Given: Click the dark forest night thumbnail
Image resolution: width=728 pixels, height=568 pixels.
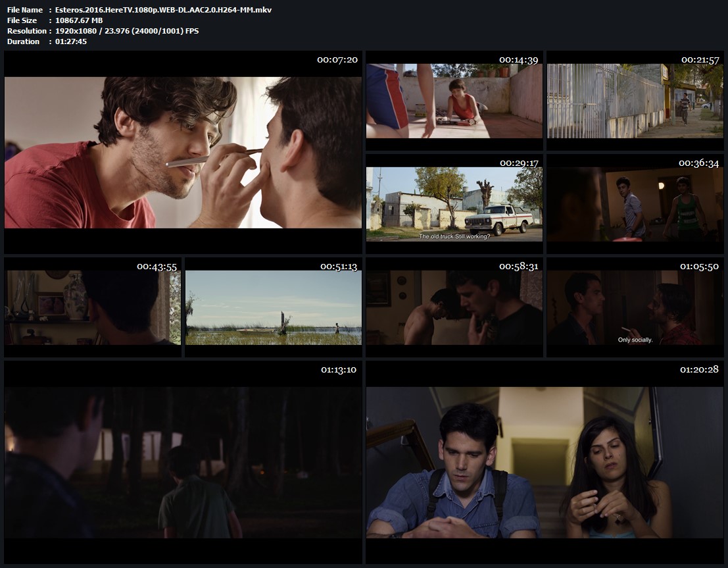Looking at the screenshot, I should (x=183, y=463).
